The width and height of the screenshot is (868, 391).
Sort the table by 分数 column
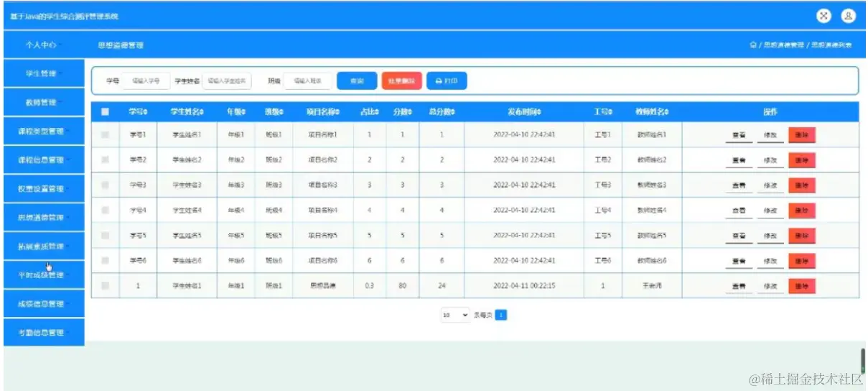tap(403, 111)
